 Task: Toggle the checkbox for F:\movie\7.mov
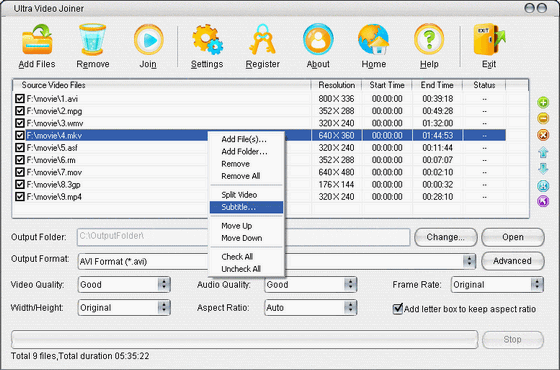[20, 172]
